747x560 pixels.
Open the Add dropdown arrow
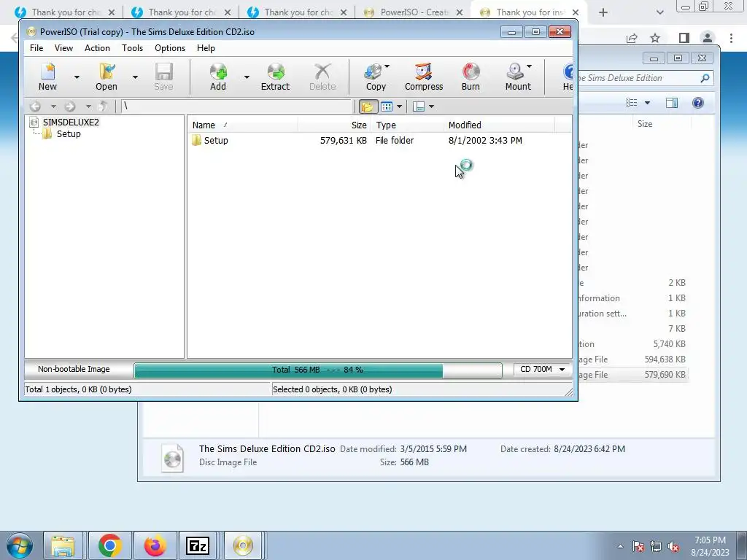click(247, 77)
